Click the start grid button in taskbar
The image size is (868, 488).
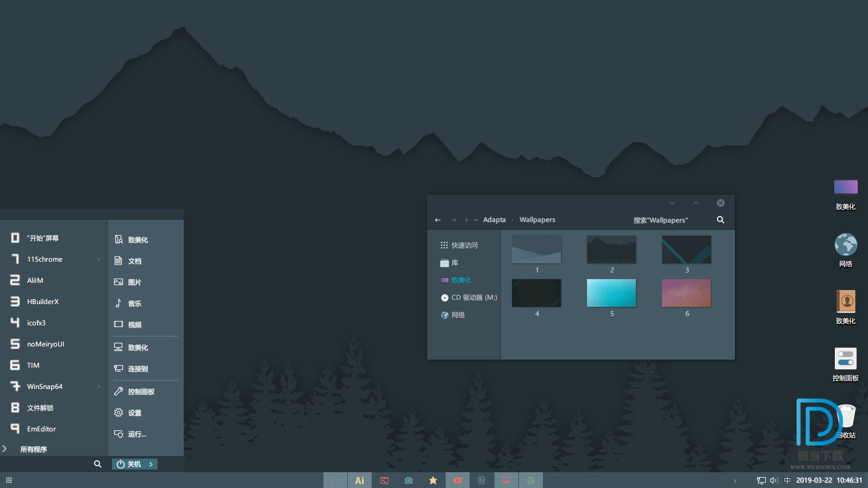tap(9, 480)
